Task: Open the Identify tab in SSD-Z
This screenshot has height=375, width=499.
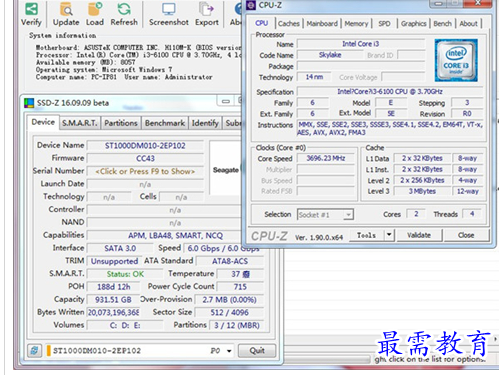Action: click(205, 123)
